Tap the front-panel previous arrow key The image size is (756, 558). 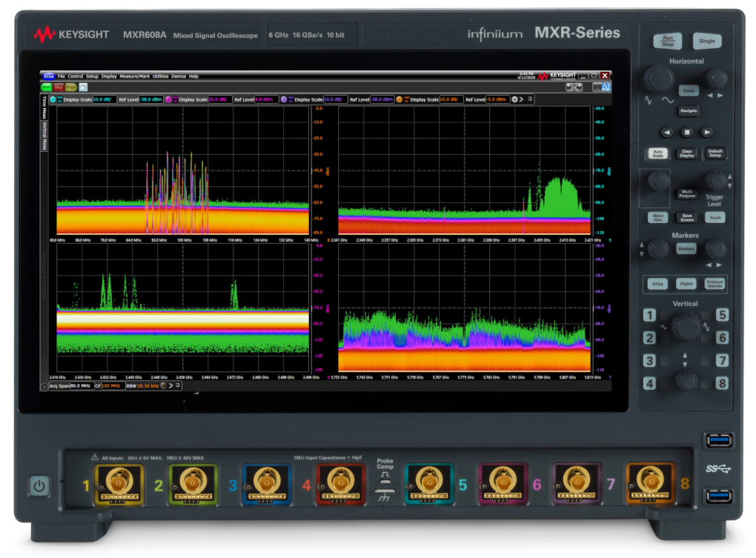coord(666,132)
